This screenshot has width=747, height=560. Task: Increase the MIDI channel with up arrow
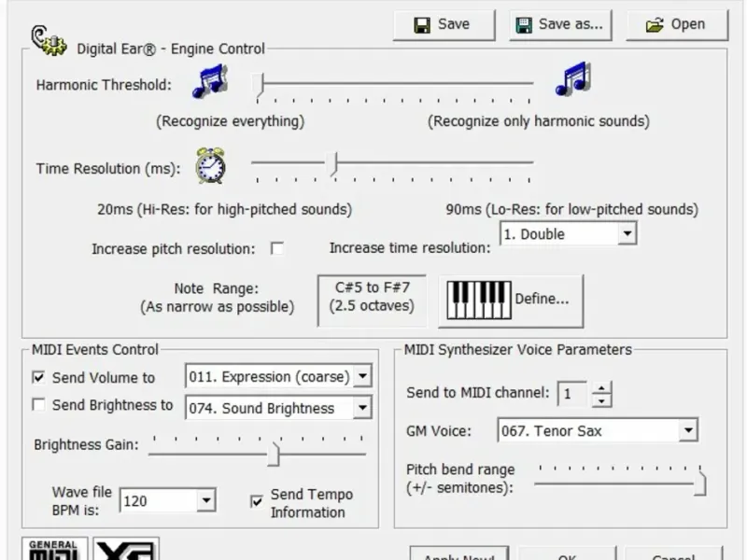(601, 388)
